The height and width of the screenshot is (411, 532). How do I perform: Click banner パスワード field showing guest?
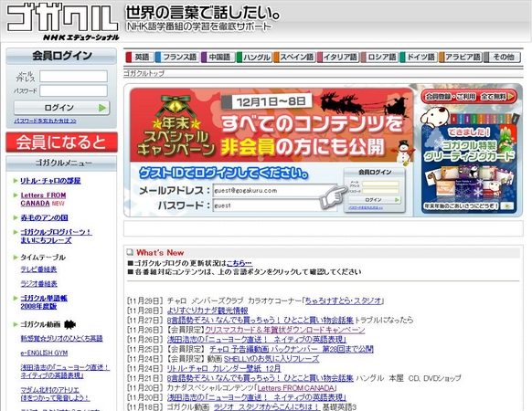tap(275, 205)
